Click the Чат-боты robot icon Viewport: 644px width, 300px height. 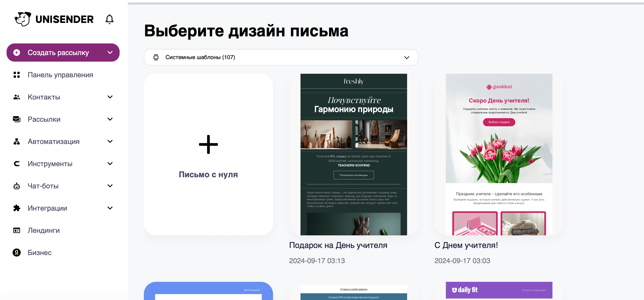click(x=17, y=186)
